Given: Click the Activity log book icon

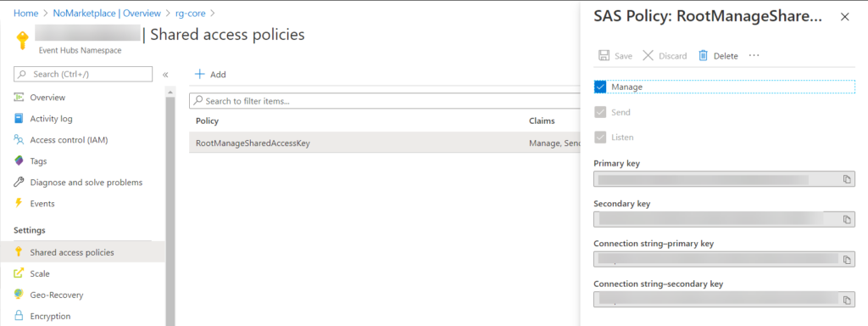Looking at the screenshot, I should [x=19, y=119].
